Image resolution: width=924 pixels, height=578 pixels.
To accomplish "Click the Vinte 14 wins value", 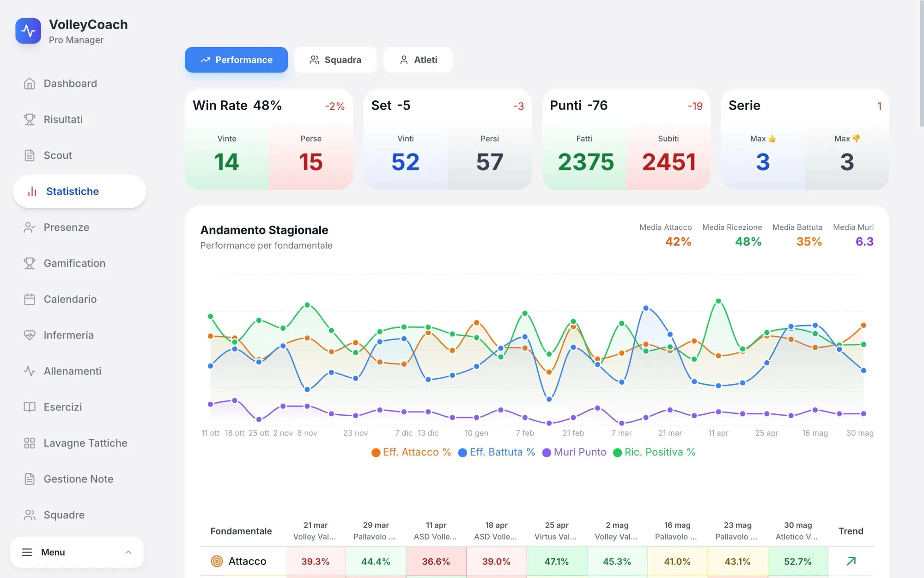I will [226, 162].
